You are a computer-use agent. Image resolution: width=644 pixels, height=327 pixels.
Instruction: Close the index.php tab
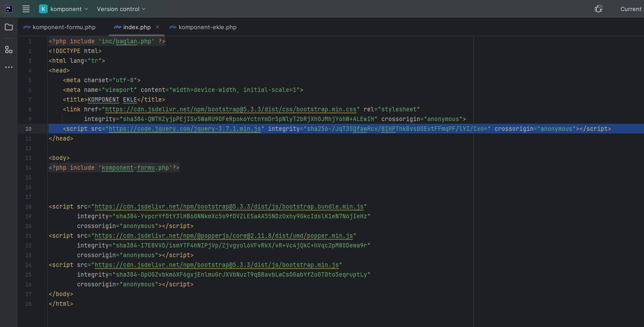pyautogui.click(x=157, y=27)
